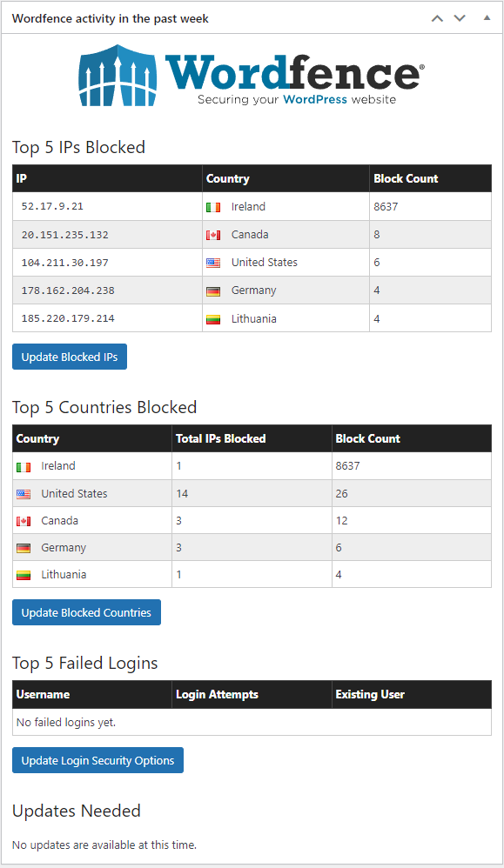Click the Lithuania flag in Countries table

coord(24,576)
